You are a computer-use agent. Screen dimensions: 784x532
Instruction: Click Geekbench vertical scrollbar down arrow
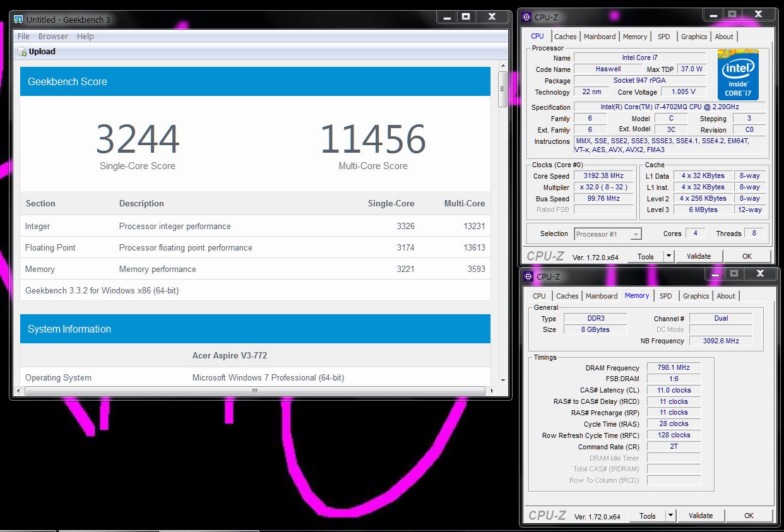[503, 380]
